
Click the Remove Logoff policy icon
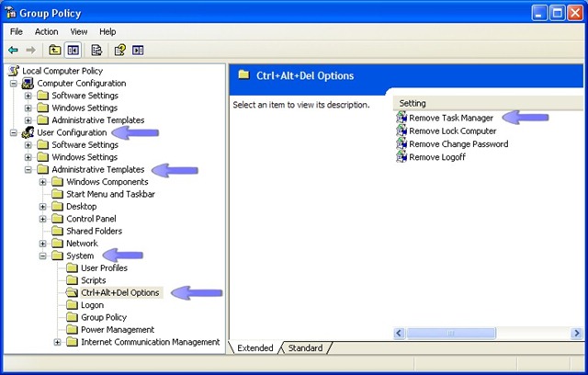(x=401, y=157)
